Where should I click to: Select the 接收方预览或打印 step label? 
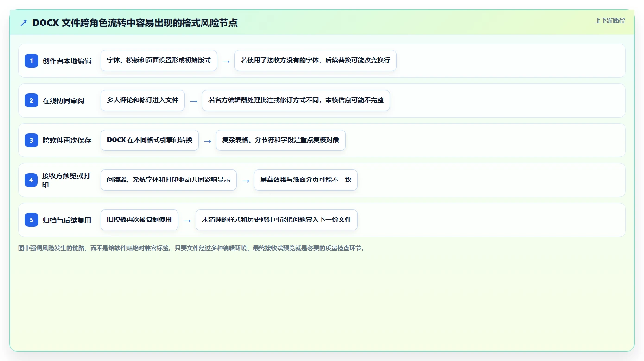pos(67,180)
